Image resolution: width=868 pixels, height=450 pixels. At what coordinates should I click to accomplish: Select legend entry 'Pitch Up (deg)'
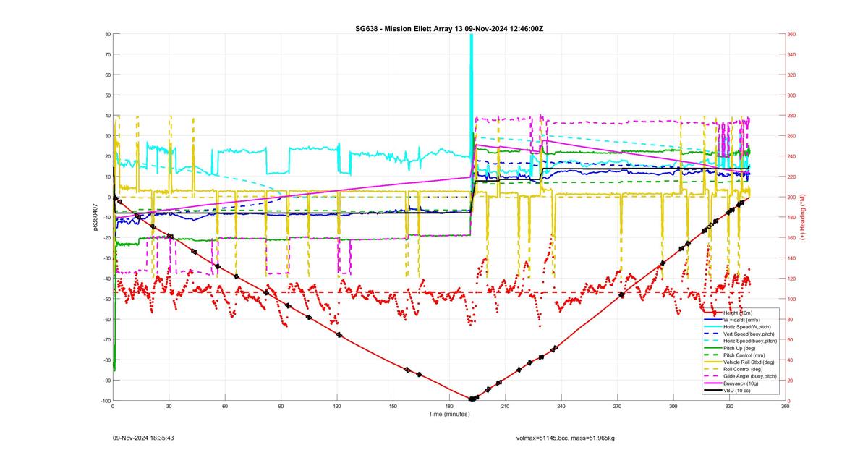(x=739, y=349)
